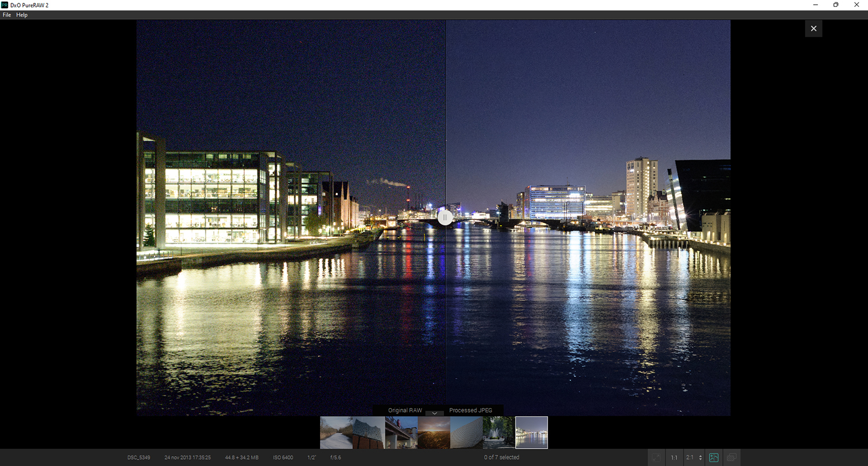Click the Original RAW label
The image size is (868, 466).
pos(404,410)
